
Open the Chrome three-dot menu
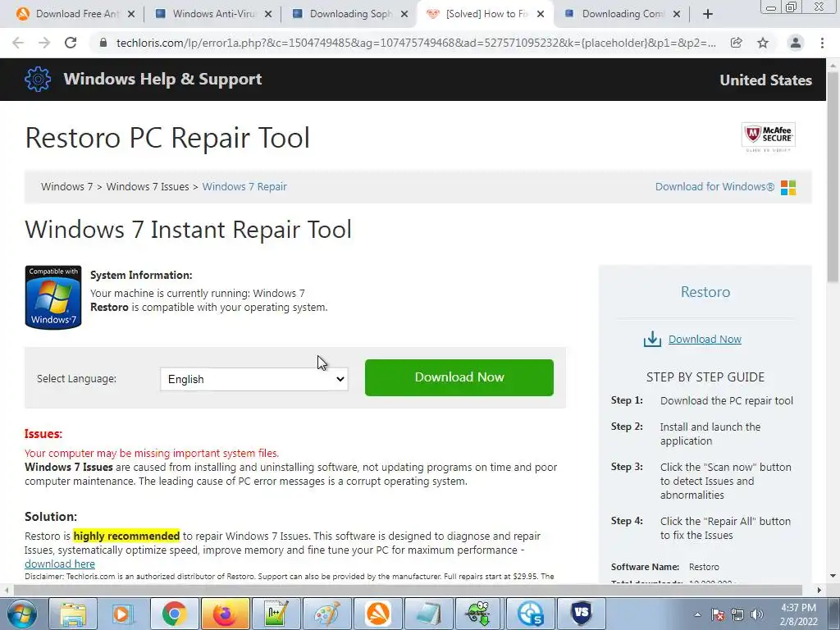point(822,43)
